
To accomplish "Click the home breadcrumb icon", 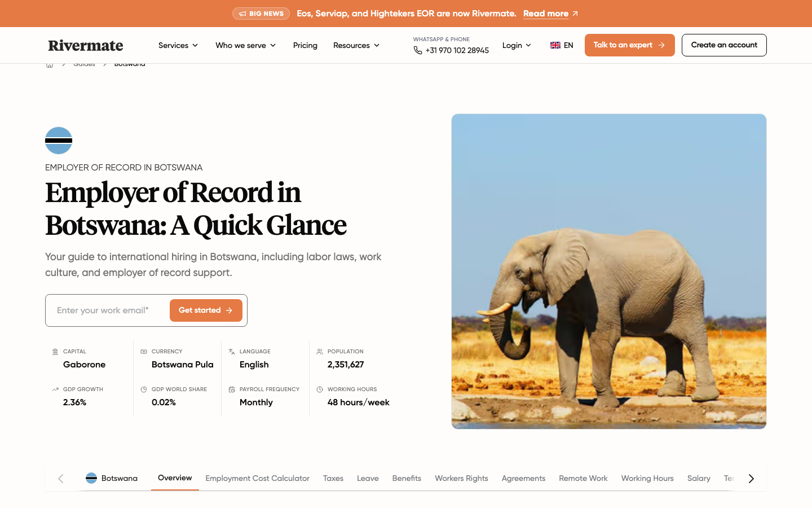I will tap(50, 64).
